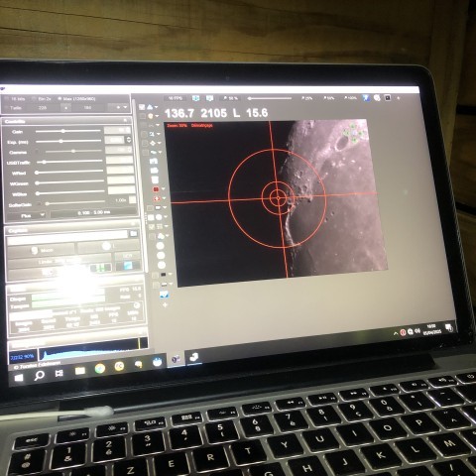This screenshot has height=476, width=476.
Task: Click the yellow FC FireCapture icon in the taskbar
Action: [119, 366]
